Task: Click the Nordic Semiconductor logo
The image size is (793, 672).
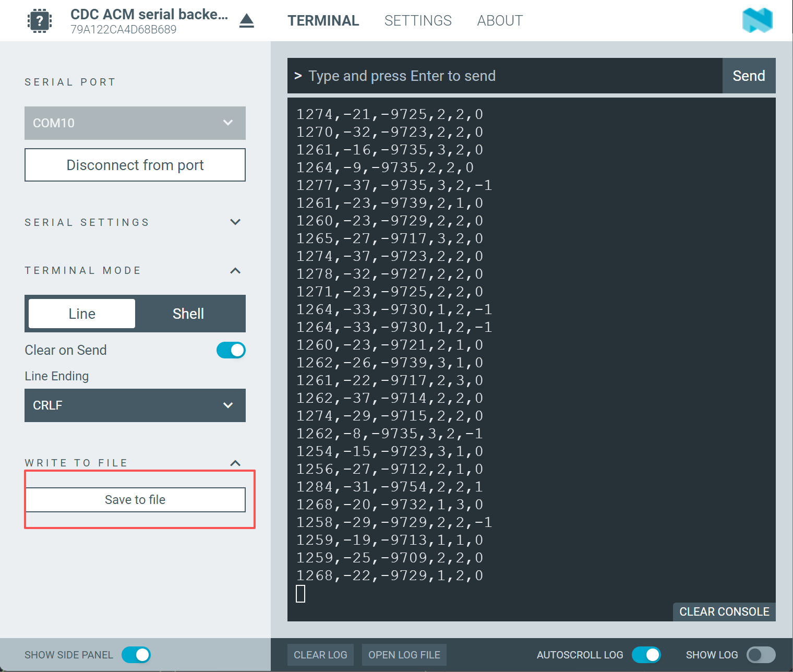Action: (758, 20)
